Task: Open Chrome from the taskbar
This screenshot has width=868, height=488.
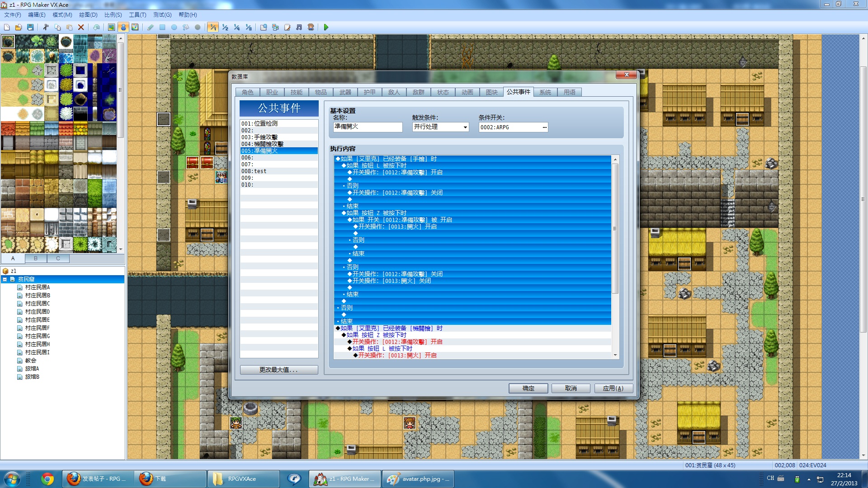Action: point(47,479)
